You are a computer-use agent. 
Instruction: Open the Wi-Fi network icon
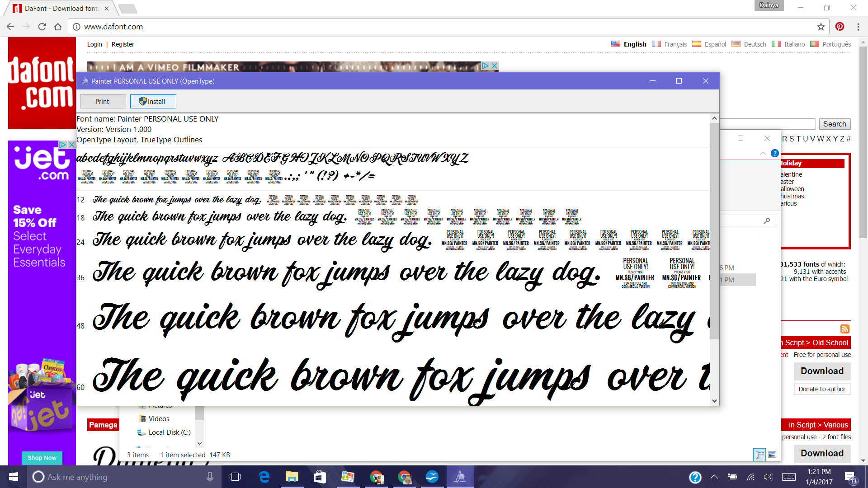(750, 477)
